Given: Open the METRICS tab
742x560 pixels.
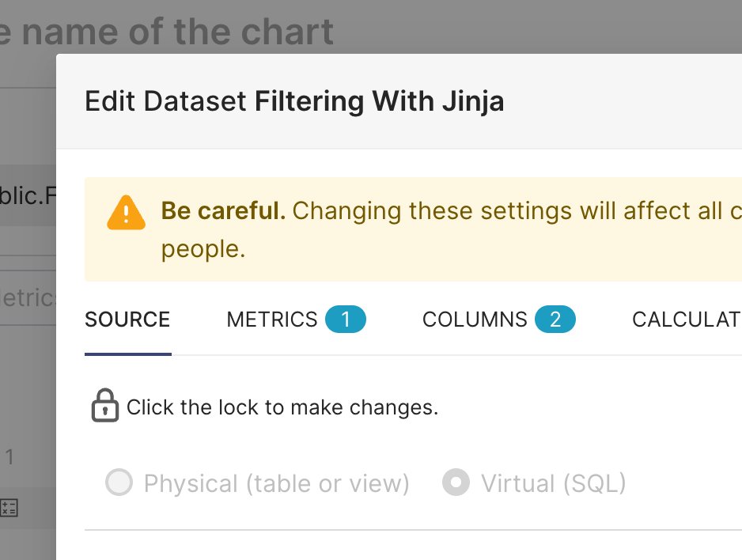Looking at the screenshot, I should tap(272, 320).
